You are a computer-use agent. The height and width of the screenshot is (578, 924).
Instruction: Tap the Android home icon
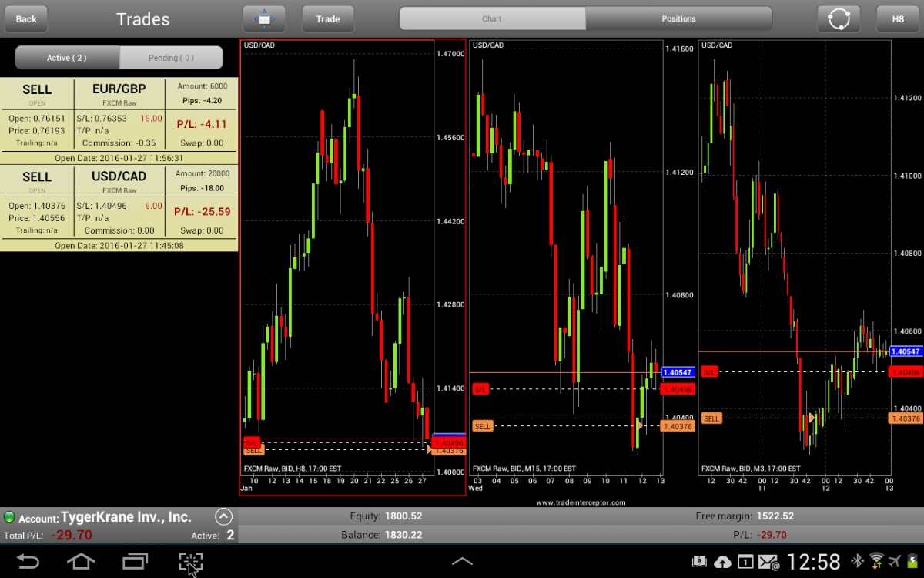click(x=82, y=562)
